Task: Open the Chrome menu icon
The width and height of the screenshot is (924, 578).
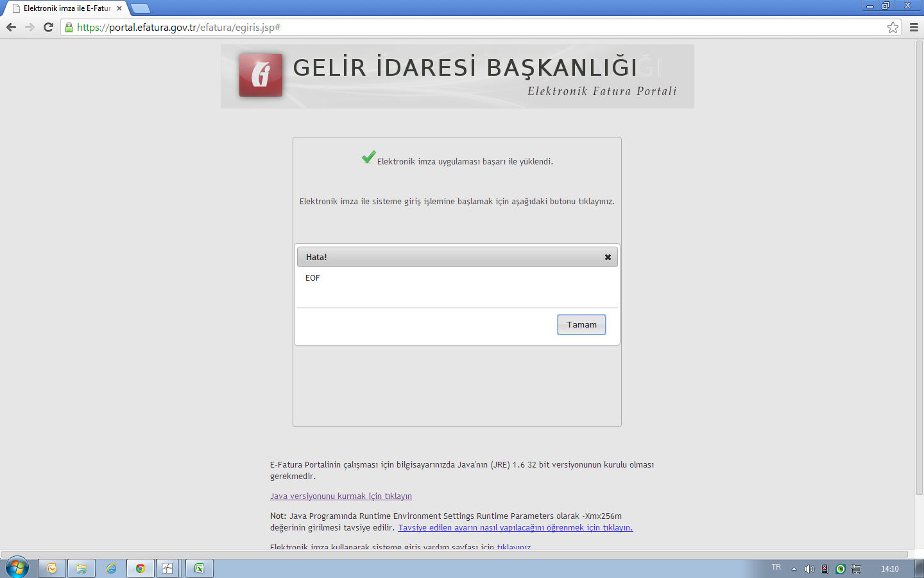Action: point(914,27)
